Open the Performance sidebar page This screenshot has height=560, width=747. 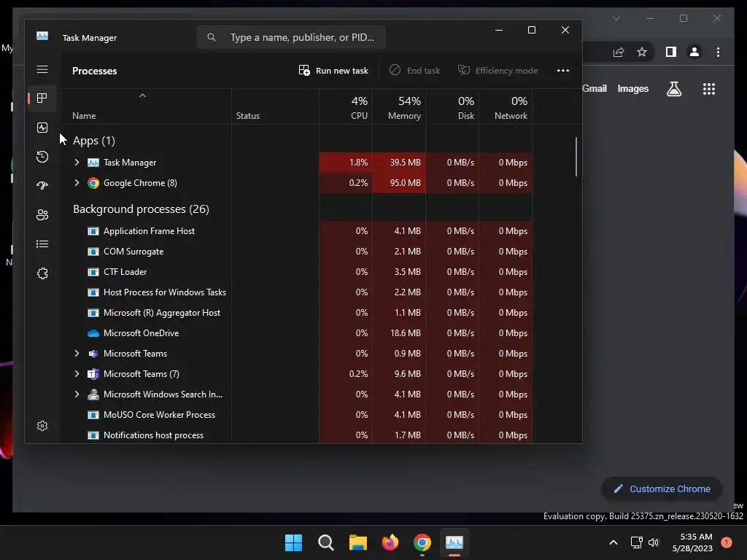tap(42, 128)
